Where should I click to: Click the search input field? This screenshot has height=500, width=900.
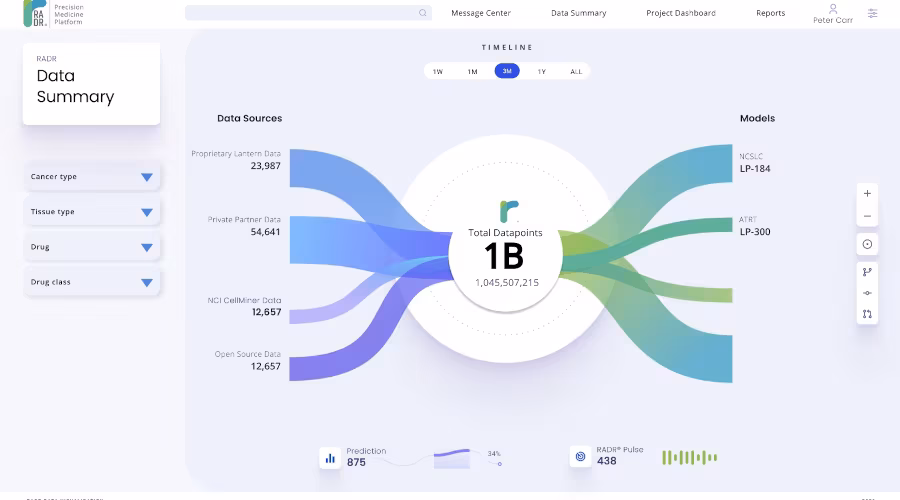click(x=308, y=13)
